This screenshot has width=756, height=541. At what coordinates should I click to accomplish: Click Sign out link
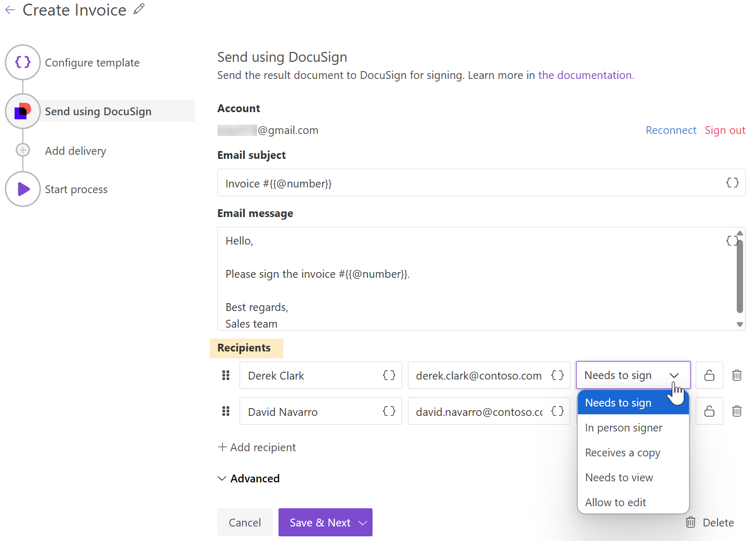725,130
